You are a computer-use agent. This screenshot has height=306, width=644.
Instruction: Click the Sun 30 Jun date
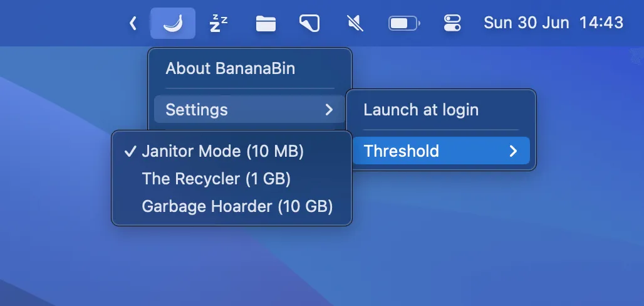[x=526, y=23]
